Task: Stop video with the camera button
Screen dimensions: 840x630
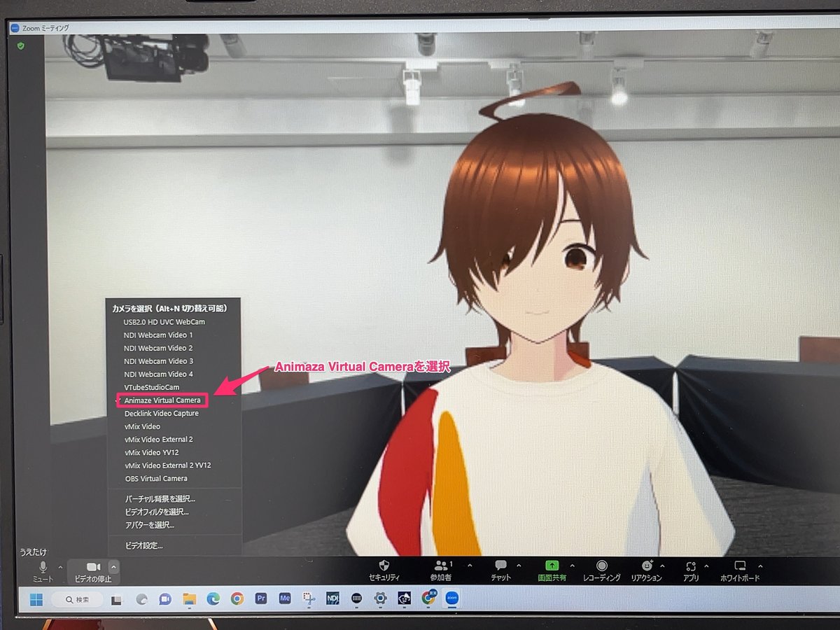Action: click(93, 571)
